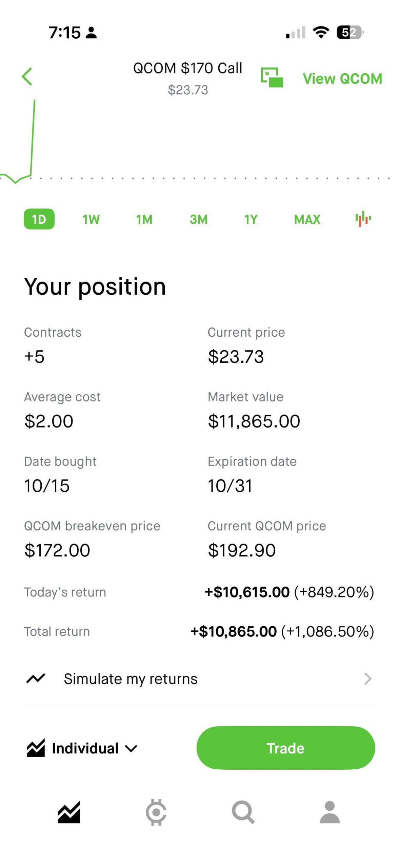Open the account profile tab
Image resolution: width=399 pixels, height=868 pixels.
[330, 812]
